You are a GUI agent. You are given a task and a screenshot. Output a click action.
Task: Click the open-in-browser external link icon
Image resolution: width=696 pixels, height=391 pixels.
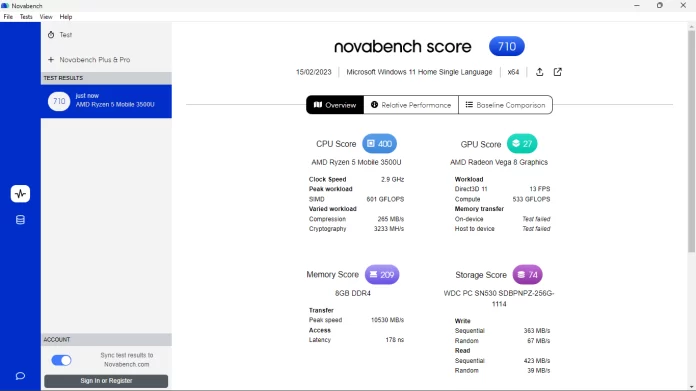[x=558, y=72]
